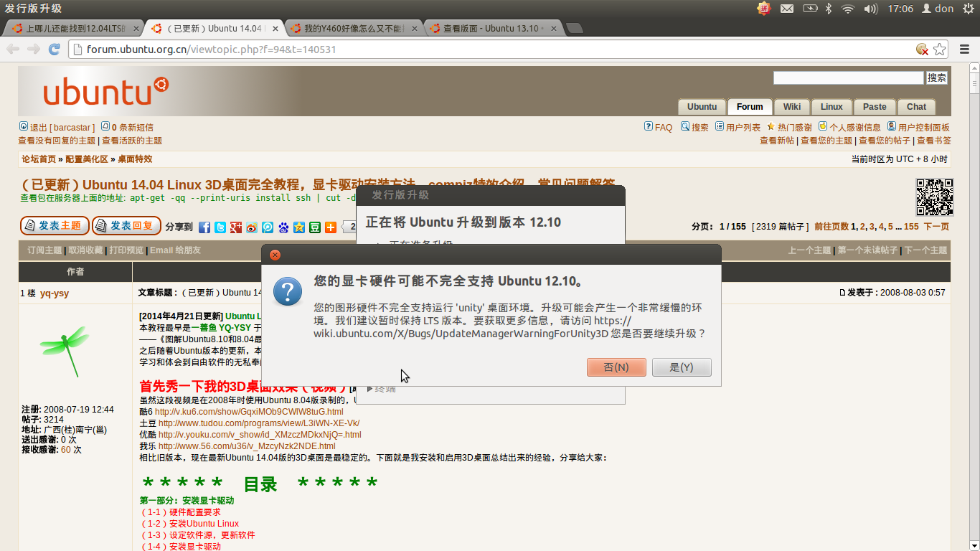The width and height of the screenshot is (980, 551).
Task: Share the topic on Twitter
Action: click(x=220, y=227)
